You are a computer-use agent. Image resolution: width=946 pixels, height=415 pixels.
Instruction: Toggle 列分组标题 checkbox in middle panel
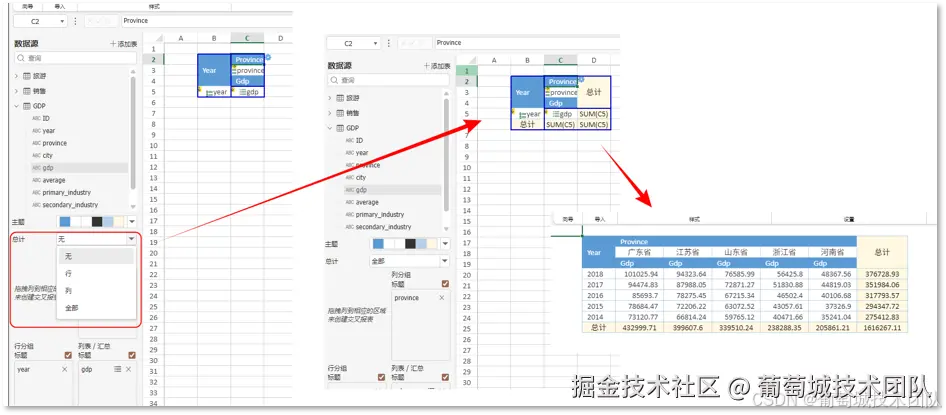pos(445,284)
